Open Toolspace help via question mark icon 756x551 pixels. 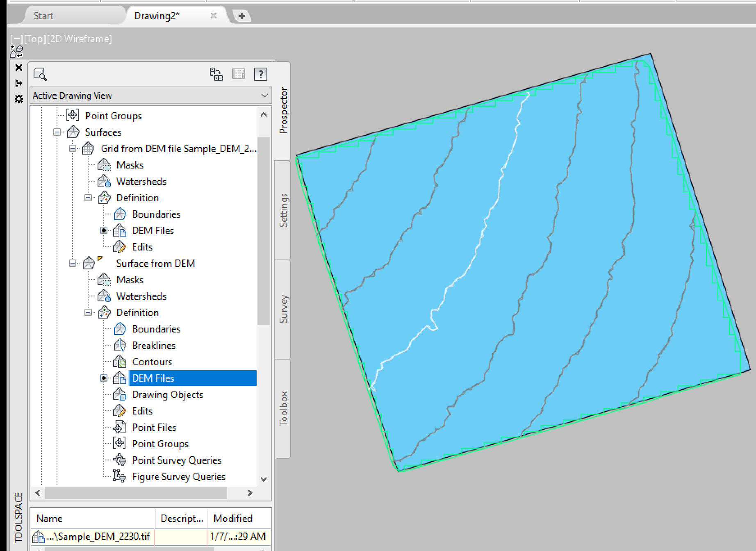pyautogui.click(x=260, y=74)
